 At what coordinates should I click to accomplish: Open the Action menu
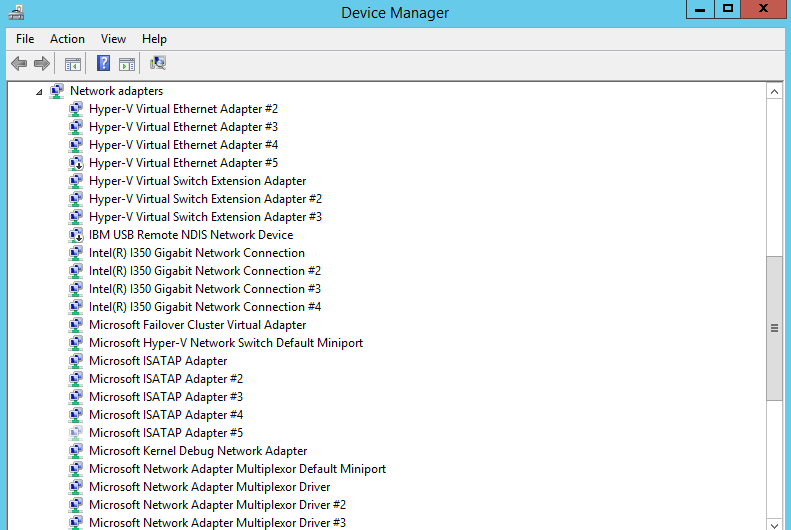point(67,39)
